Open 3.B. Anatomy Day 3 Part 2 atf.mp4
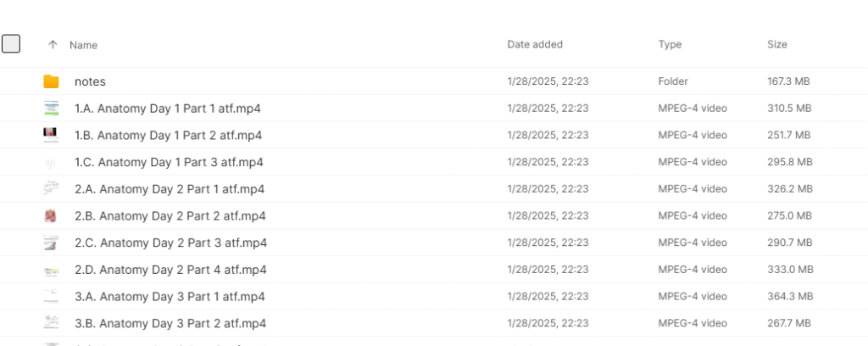Viewport: 868px width, 346px height. pyautogui.click(x=170, y=323)
